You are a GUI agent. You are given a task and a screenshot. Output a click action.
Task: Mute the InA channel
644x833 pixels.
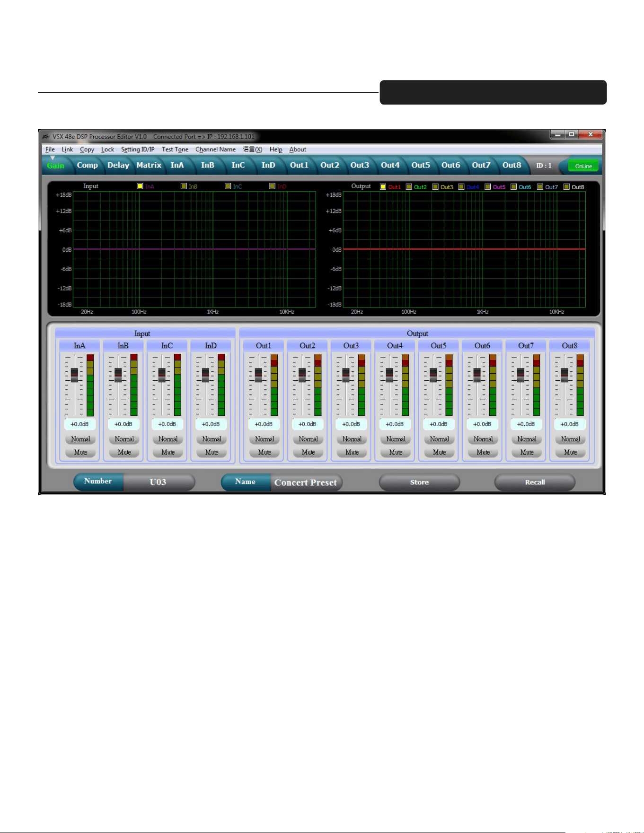pyautogui.click(x=80, y=453)
